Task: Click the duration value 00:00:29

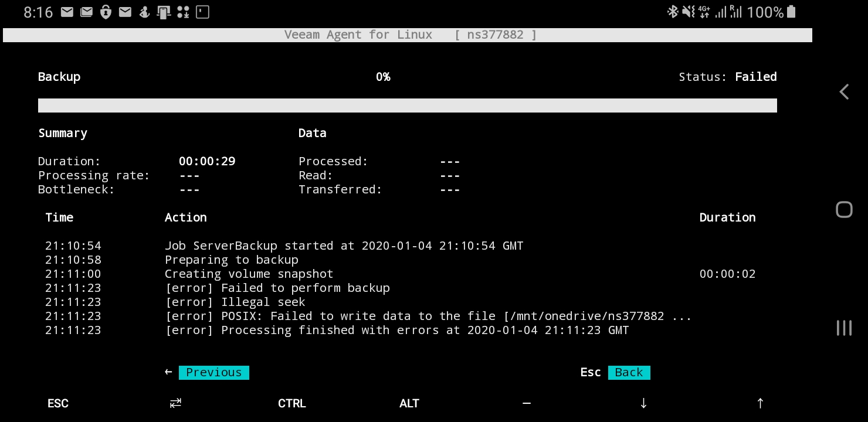Action: point(207,161)
